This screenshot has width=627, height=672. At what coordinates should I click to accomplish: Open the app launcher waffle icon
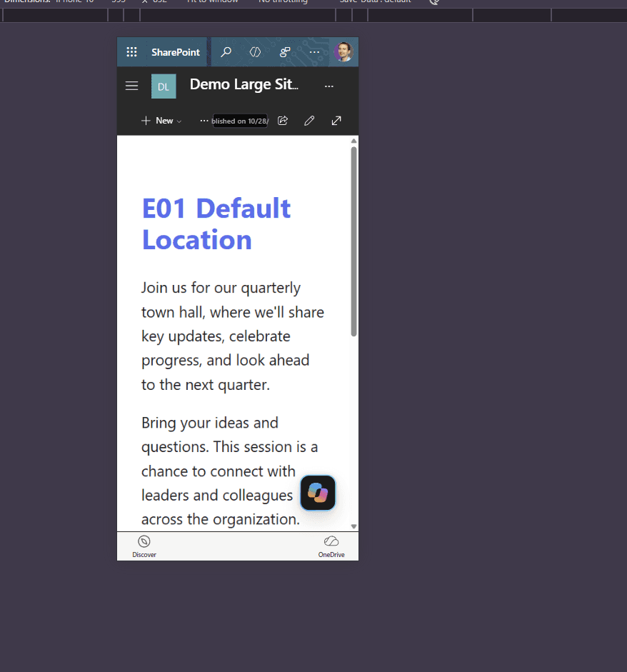pyautogui.click(x=131, y=52)
